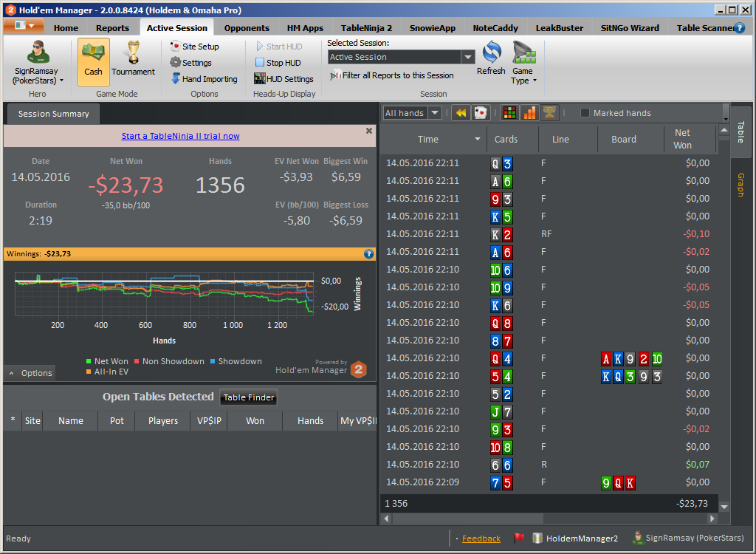Click the playing cards replayer icon
This screenshot has width=756, height=554.
pyautogui.click(x=481, y=113)
